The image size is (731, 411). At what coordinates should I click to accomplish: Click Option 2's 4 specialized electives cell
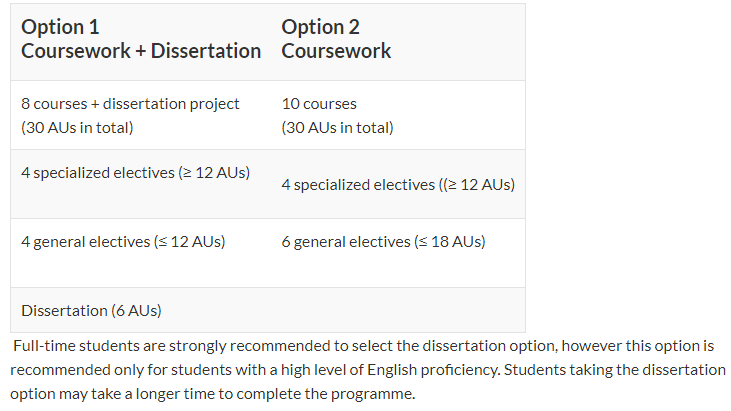(x=398, y=185)
